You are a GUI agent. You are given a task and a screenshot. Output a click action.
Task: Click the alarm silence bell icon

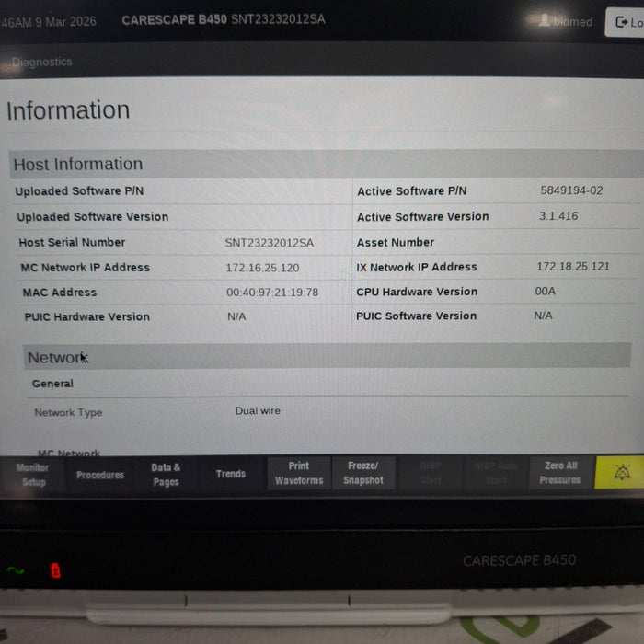(621, 472)
